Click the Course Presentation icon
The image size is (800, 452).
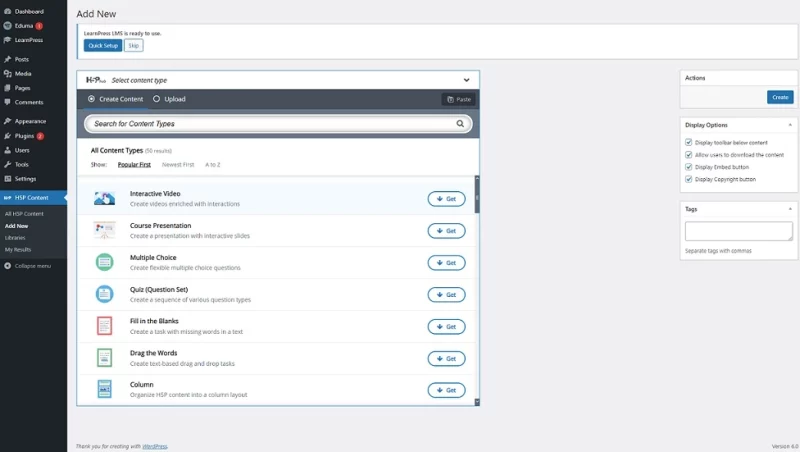pyautogui.click(x=104, y=230)
